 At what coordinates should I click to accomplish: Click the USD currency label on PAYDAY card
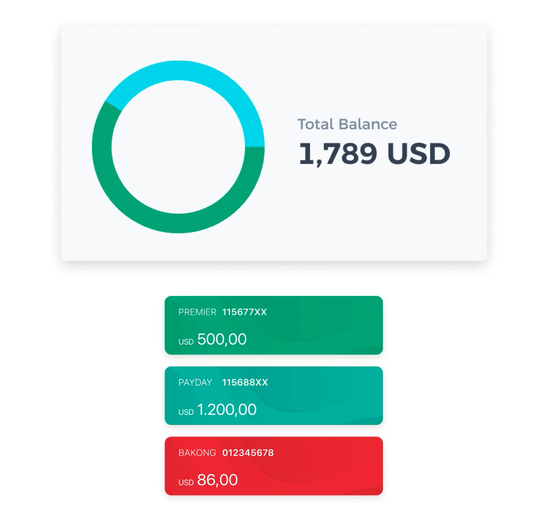click(186, 412)
